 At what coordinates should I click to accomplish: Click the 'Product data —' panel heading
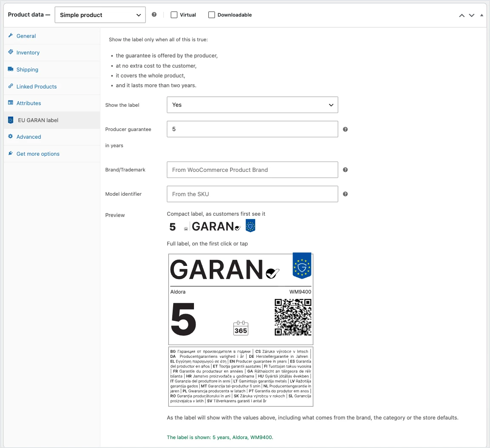click(x=29, y=14)
